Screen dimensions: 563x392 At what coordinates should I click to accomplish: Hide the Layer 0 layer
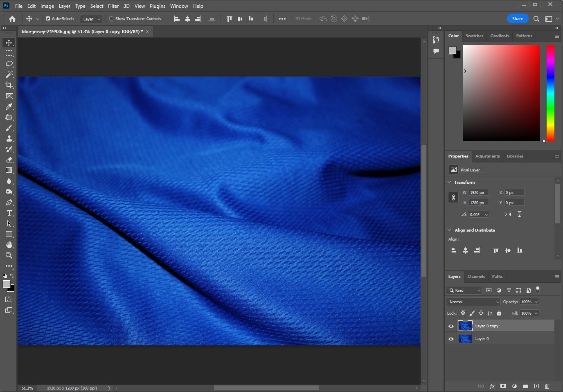click(x=451, y=339)
